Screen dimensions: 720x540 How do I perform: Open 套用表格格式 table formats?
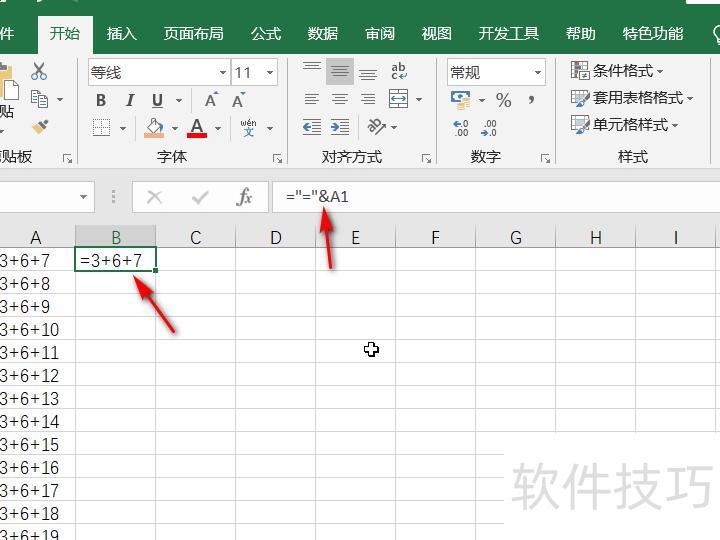632,97
